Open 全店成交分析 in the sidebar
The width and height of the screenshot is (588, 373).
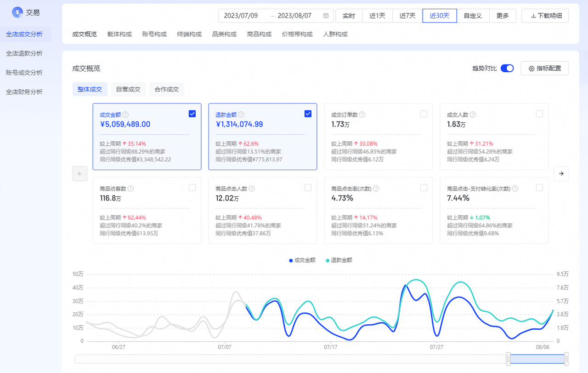point(26,34)
